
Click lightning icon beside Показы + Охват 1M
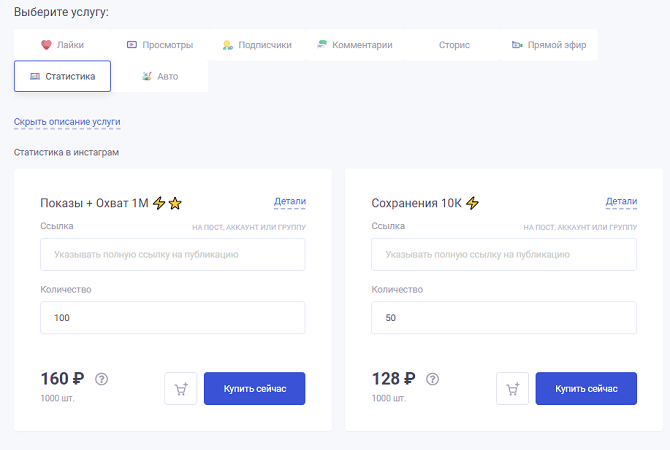pyautogui.click(x=158, y=204)
